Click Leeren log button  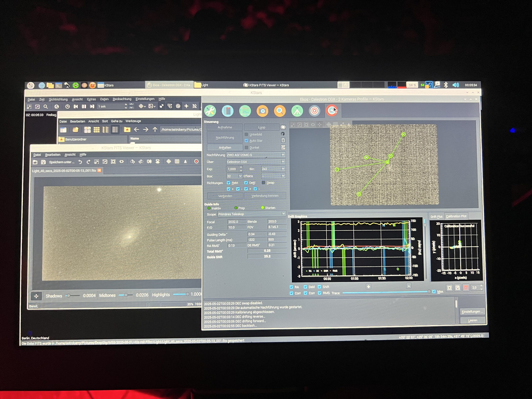[x=472, y=320]
